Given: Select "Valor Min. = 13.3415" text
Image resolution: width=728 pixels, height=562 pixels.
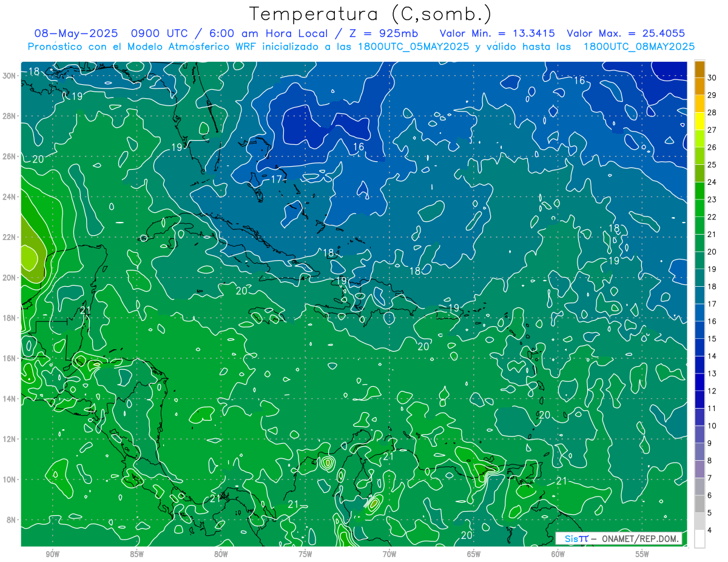Looking at the screenshot, I should pyautogui.click(x=497, y=33).
